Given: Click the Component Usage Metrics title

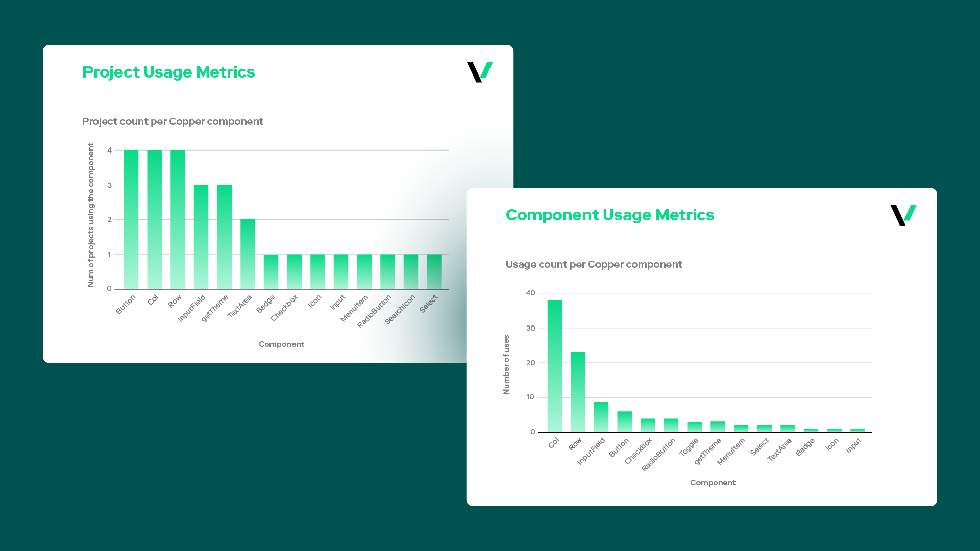Looking at the screenshot, I should click(x=609, y=215).
